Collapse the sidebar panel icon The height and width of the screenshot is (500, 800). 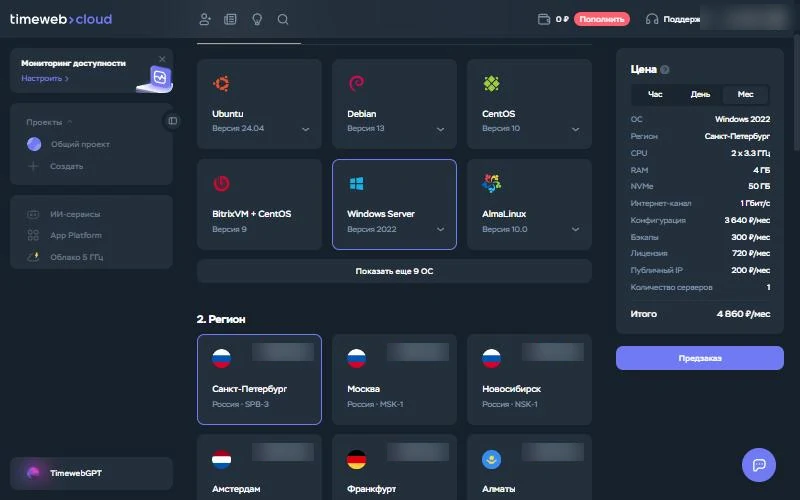pos(172,121)
